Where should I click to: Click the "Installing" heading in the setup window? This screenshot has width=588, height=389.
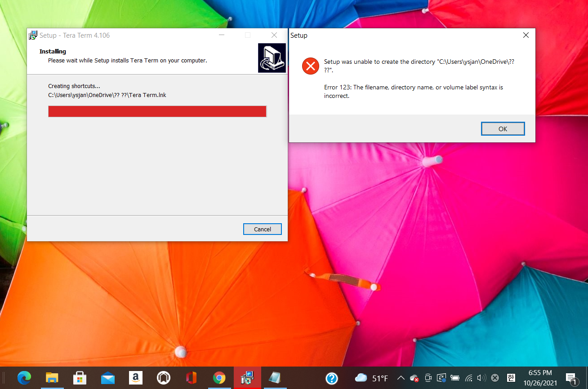coord(53,51)
